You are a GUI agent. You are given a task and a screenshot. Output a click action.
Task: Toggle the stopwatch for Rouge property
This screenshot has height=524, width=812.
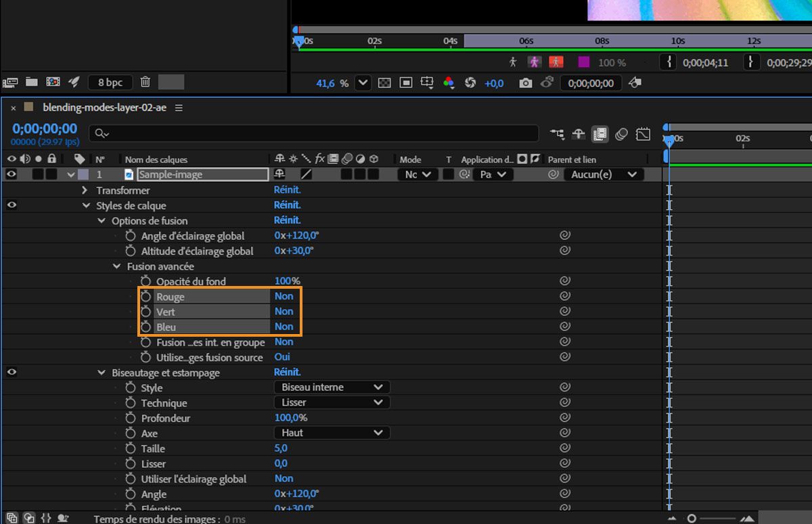pyautogui.click(x=145, y=297)
